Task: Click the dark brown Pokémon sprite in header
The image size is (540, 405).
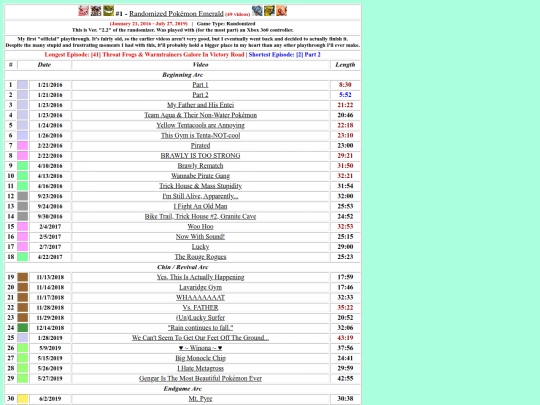Action: click(x=96, y=11)
